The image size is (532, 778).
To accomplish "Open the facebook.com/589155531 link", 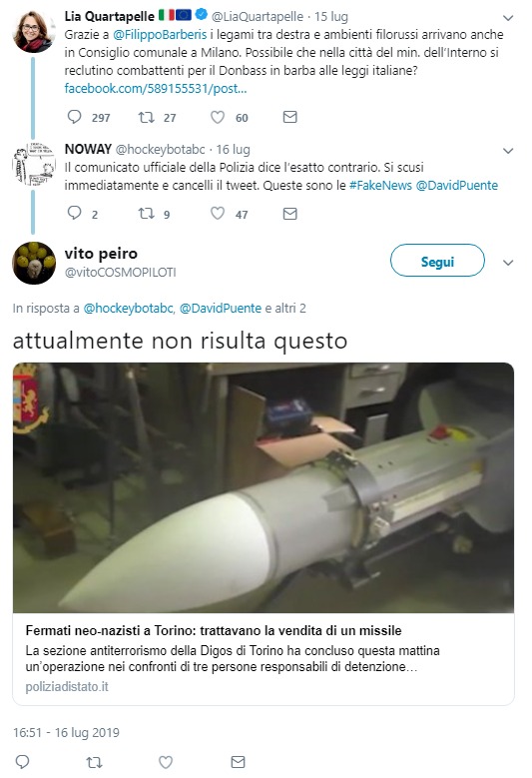I will pyautogui.click(x=155, y=88).
